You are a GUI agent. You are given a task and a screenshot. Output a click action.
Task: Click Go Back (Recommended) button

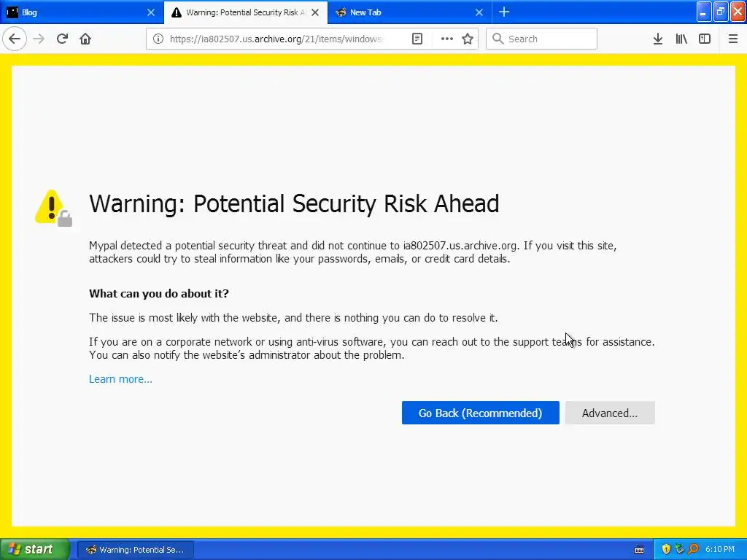click(x=480, y=413)
